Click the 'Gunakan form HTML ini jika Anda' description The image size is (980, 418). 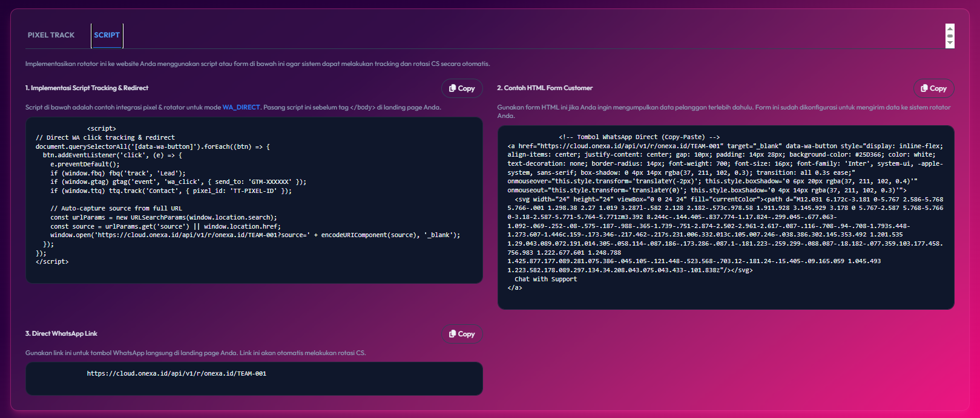click(x=724, y=111)
